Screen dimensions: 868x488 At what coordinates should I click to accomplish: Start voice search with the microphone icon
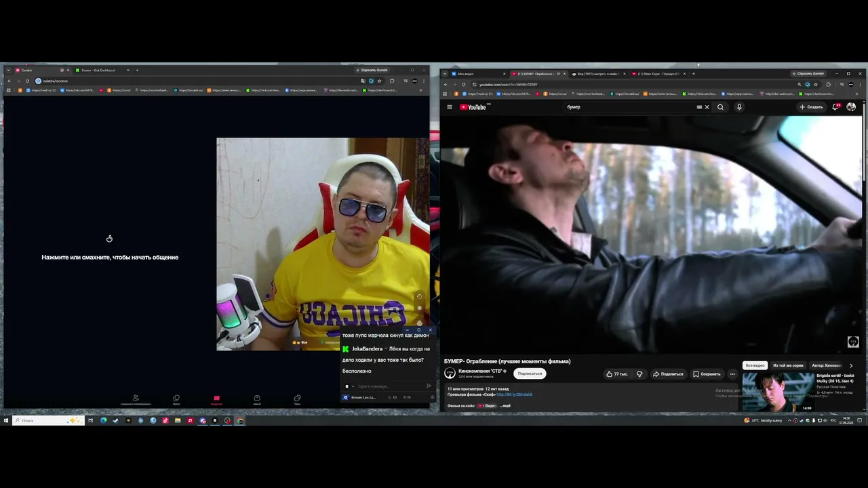739,107
